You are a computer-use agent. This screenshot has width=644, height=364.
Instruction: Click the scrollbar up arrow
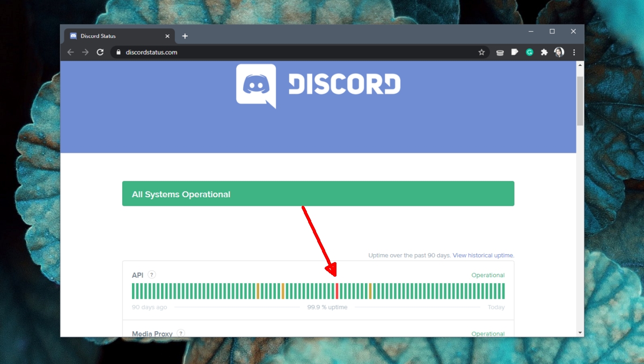tap(580, 65)
